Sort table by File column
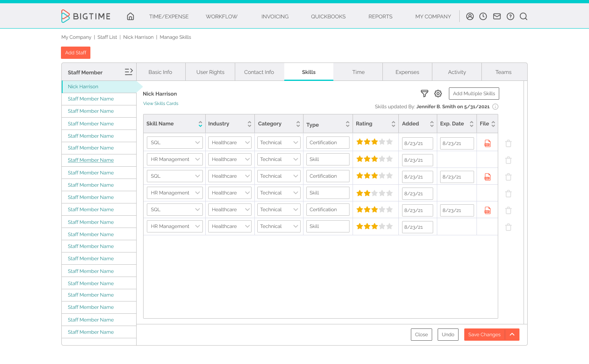The image size is (589, 364). 493,124
